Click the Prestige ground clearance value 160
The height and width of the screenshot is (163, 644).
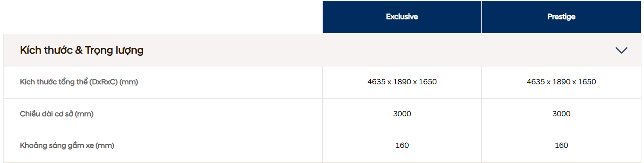point(561,145)
